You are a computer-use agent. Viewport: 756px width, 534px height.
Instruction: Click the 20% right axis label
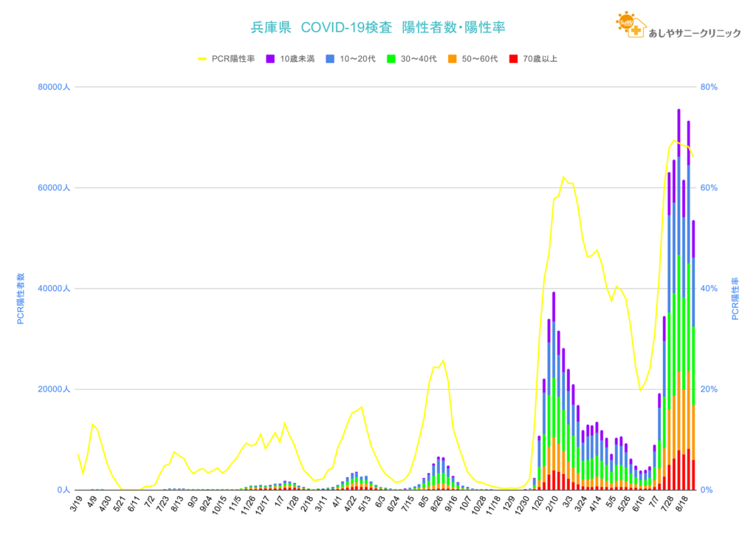click(x=709, y=389)
